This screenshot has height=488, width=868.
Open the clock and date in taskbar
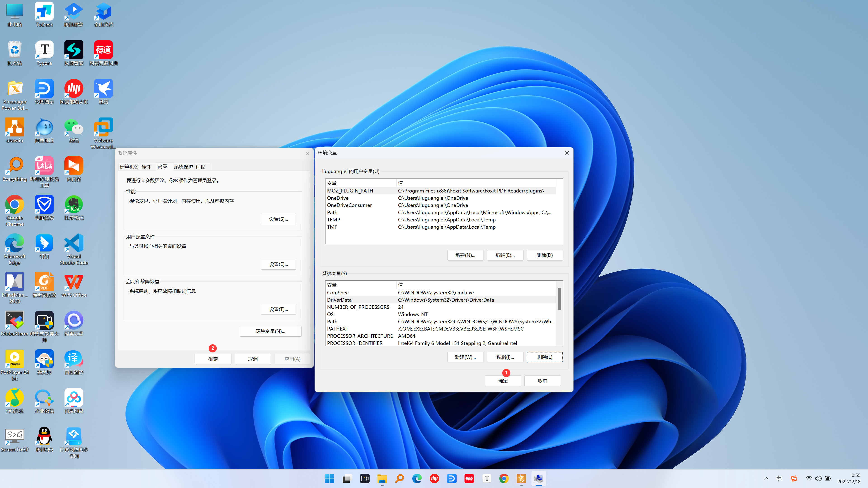click(849, 479)
